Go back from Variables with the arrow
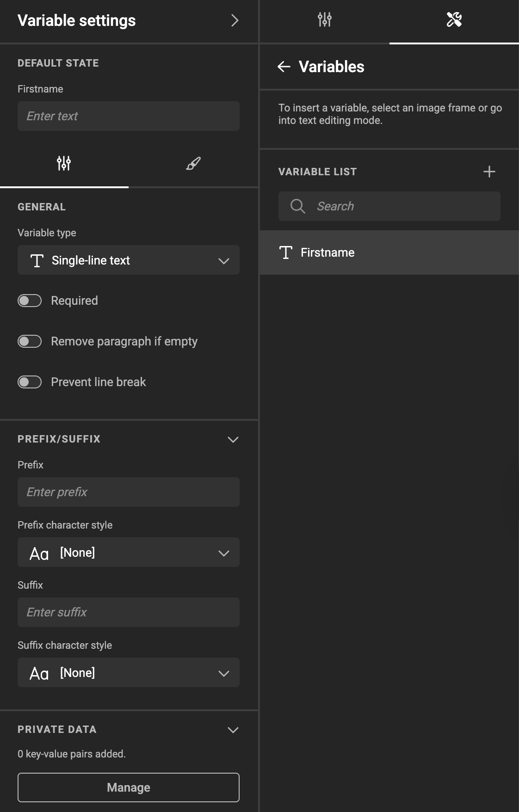The image size is (519, 812). [x=284, y=67]
